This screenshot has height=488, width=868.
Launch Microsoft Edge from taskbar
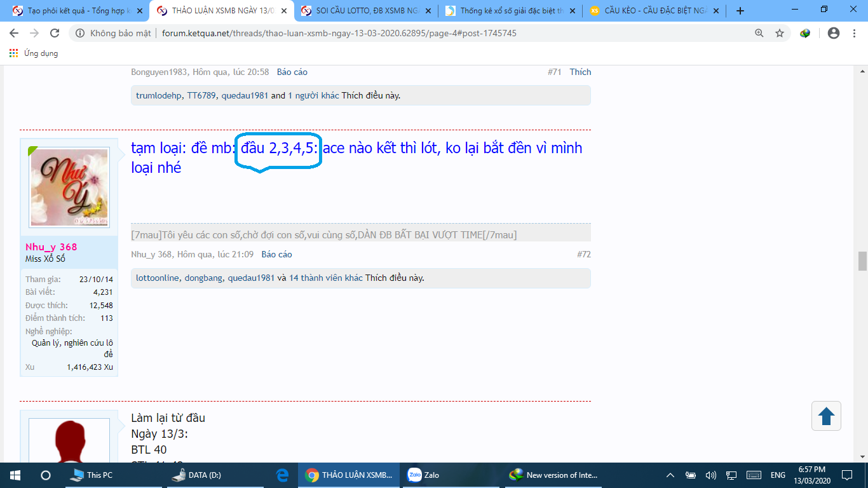pos(282,475)
